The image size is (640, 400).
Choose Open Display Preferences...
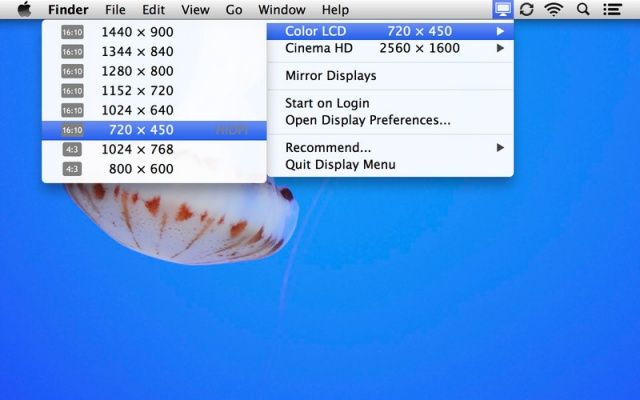[x=367, y=120]
